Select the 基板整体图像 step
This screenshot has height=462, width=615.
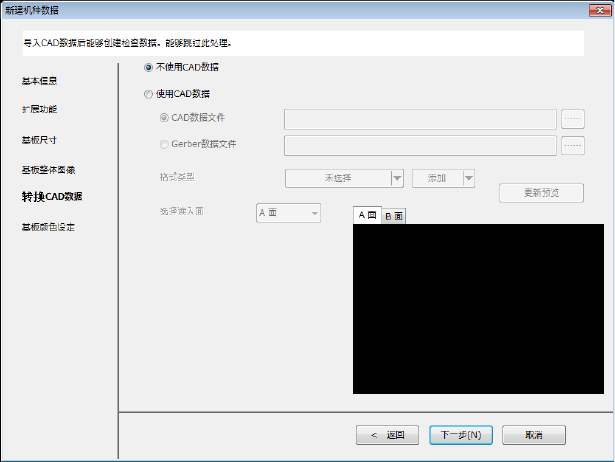tap(48, 170)
